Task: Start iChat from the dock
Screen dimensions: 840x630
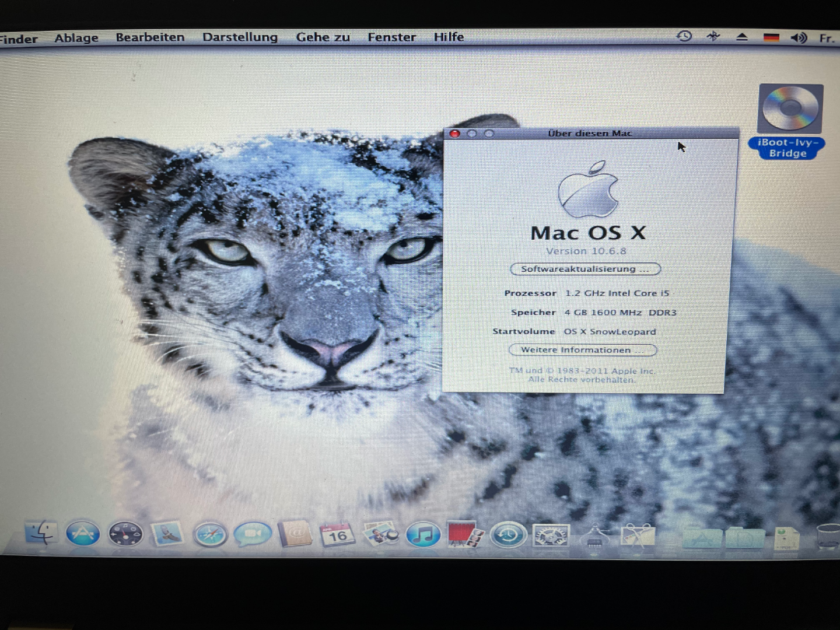Action: [x=253, y=534]
